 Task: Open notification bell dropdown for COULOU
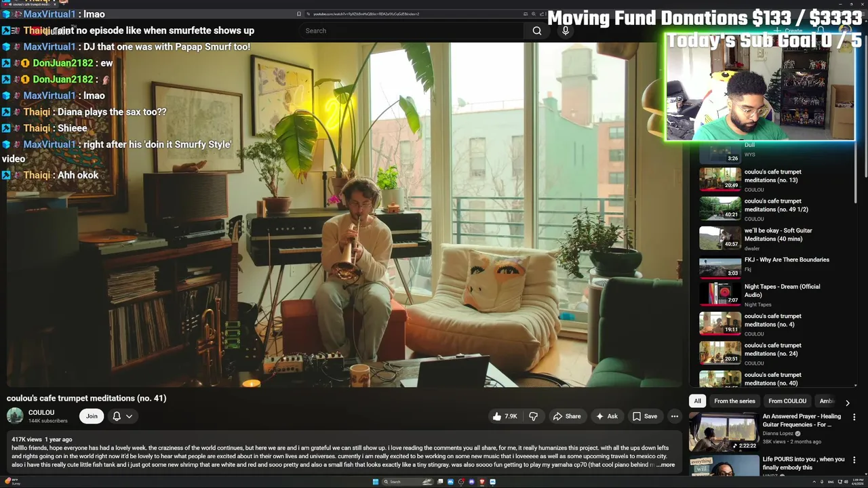[122, 416]
